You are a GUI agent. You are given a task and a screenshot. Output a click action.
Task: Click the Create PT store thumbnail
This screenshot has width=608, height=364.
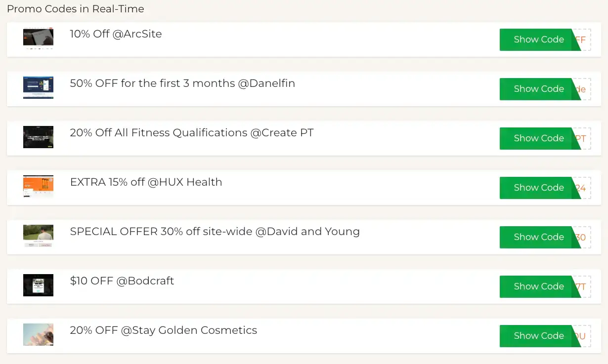pos(38,137)
